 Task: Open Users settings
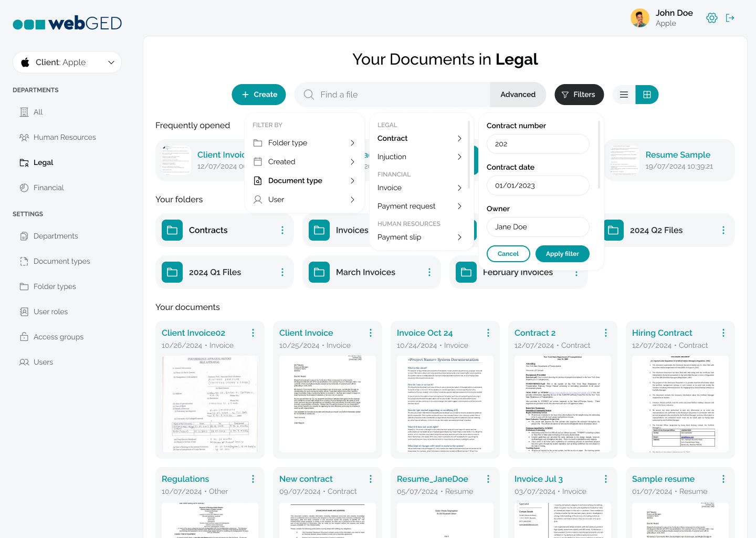tap(37, 362)
